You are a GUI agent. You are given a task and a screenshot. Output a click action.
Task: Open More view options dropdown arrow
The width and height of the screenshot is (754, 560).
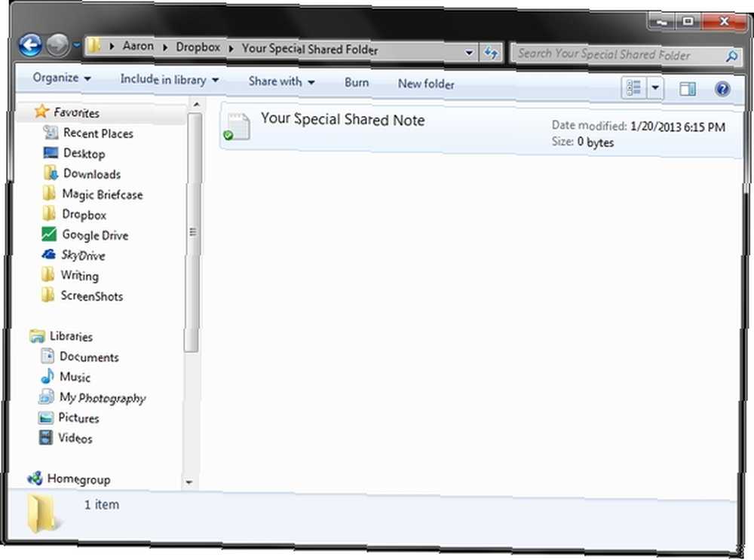pyautogui.click(x=655, y=88)
